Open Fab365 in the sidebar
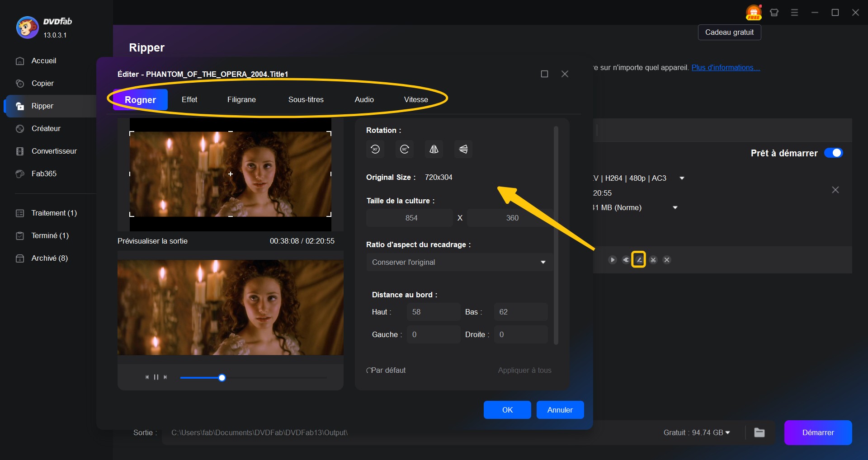 [44, 174]
